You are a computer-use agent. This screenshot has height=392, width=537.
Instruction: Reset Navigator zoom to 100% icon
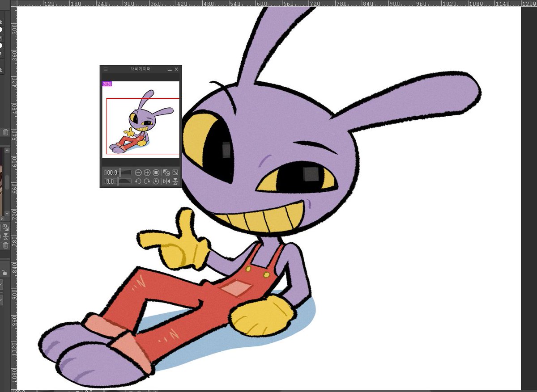[x=156, y=173]
